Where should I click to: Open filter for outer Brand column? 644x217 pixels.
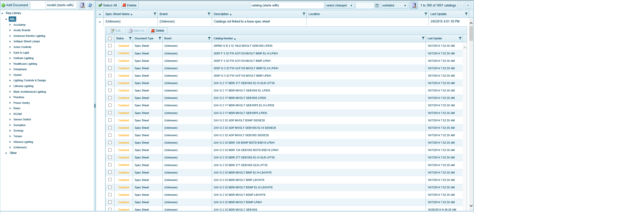coord(209,14)
